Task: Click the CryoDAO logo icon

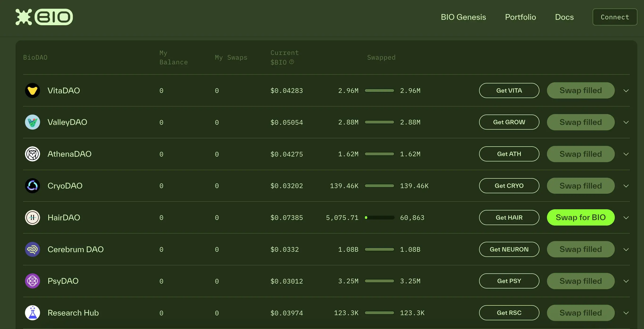Action: click(x=32, y=185)
